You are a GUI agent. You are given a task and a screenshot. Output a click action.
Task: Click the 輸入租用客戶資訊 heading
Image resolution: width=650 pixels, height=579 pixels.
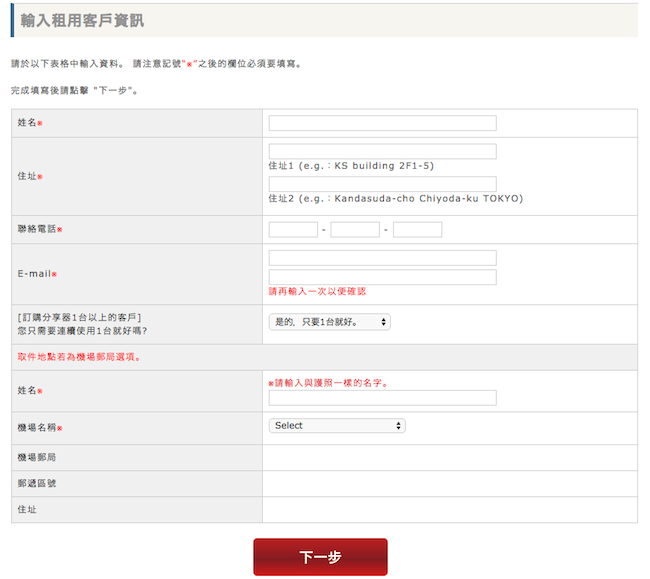(x=82, y=20)
